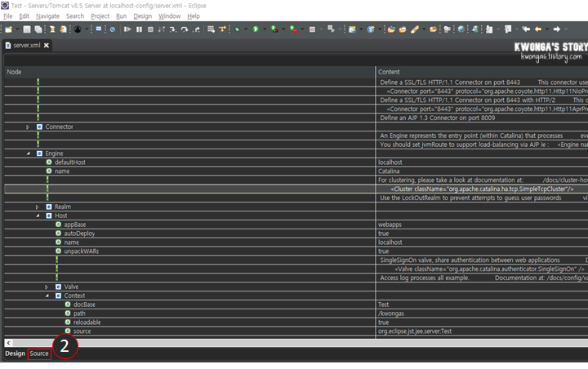This screenshot has height=369, width=588.
Task: Click the Last Edit Location arrow icon
Action: tap(526, 29)
